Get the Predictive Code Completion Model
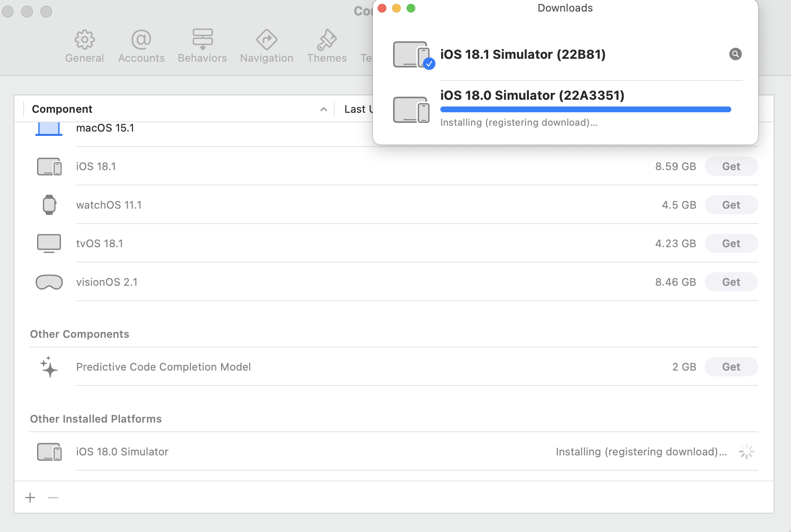Screen dimensions: 791x532 (731, 367)
